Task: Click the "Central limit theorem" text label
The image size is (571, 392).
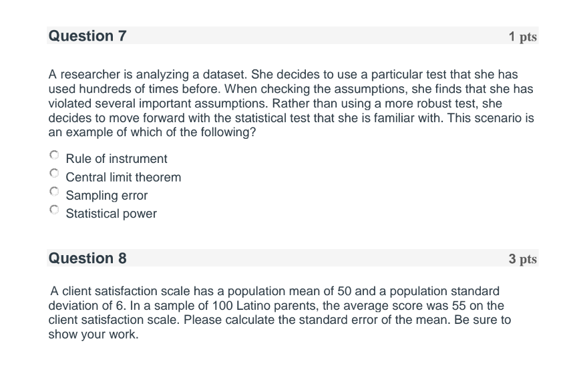Action: coord(123,178)
